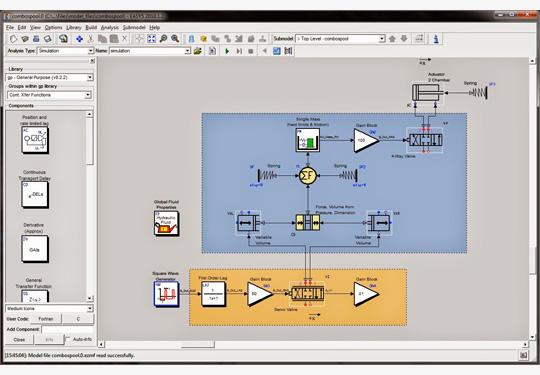The height and width of the screenshot is (375, 540).
Task: Toggle the Auto-info checkbox
Action: (x=68, y=339)
